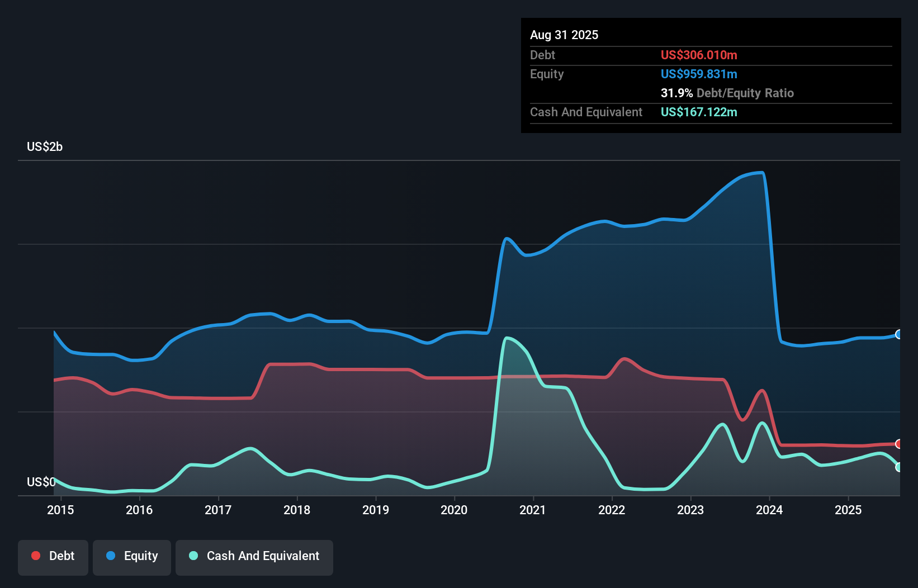Click the teal Cash value US$167.122m in the tooltip
This screenshot has height=588, width=918.
coord(699,112)
